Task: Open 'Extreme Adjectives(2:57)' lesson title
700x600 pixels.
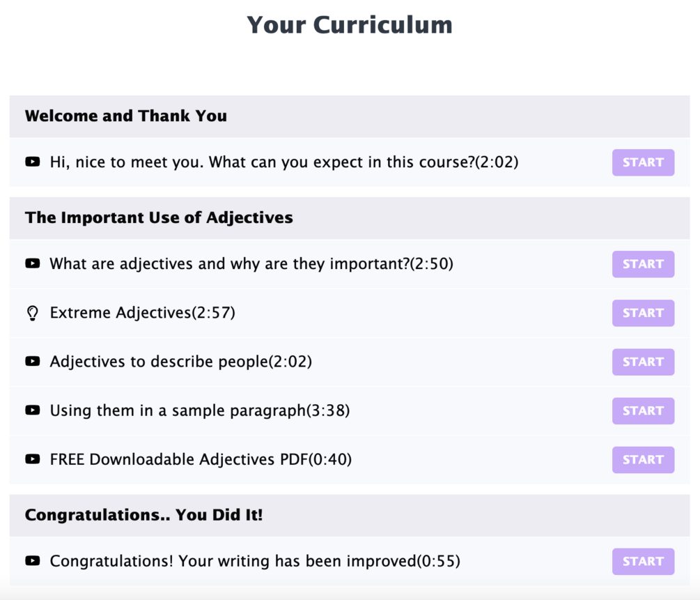Action: tap(143, 313)
